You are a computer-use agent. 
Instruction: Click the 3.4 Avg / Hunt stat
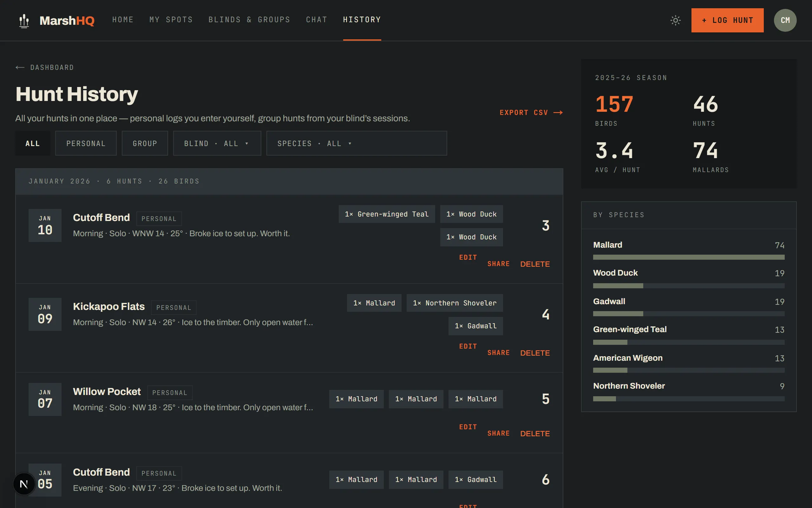pos(617,157)
